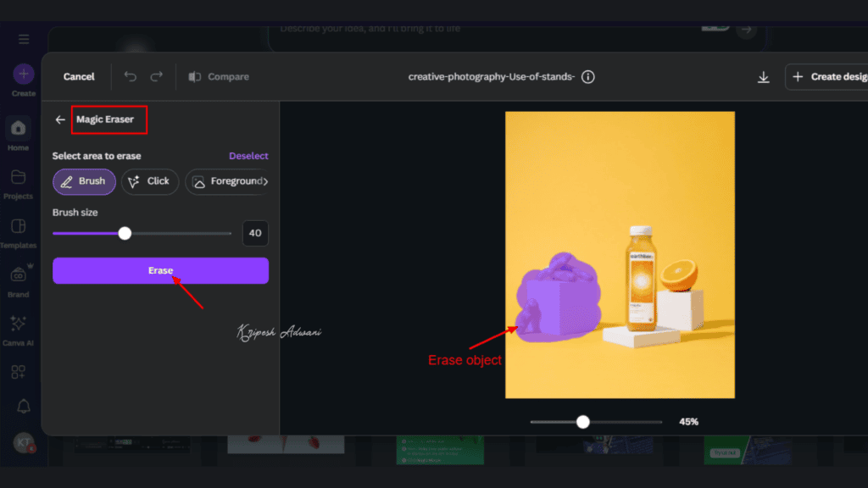Undo the last edit
Viewport: 868px width, 488px height.
coord(129,76)
